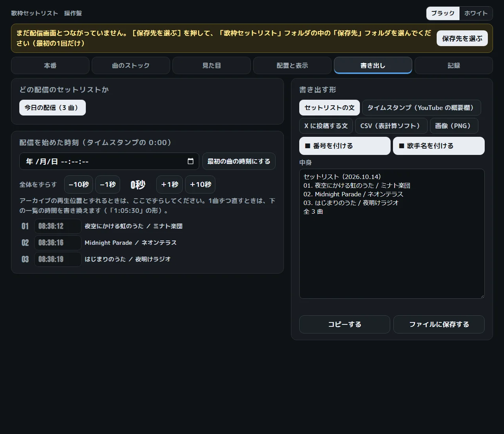
Task: Click inside the 中身 setlist text area
Action: tap(392, 234)
